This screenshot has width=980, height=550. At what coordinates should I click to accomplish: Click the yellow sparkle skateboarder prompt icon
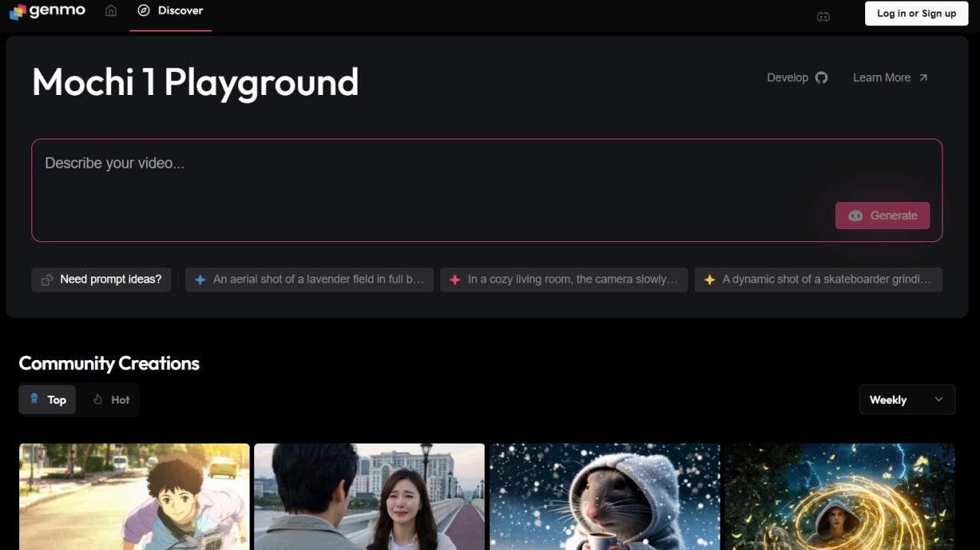tap(710, 280)
